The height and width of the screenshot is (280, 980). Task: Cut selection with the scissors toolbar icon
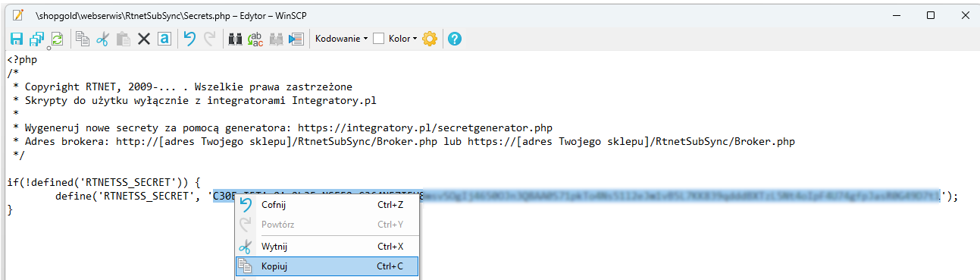click(102, 39)
